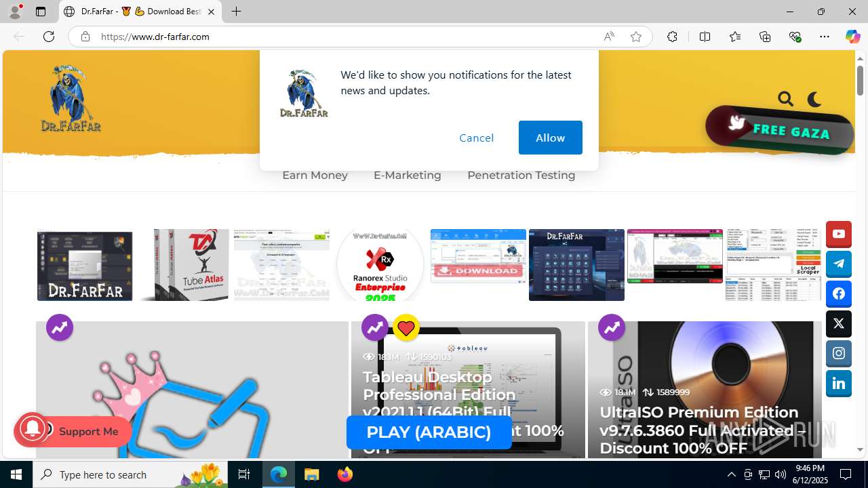Open the tab actions menu icon
Screen dimensions: 868x488
41,12
